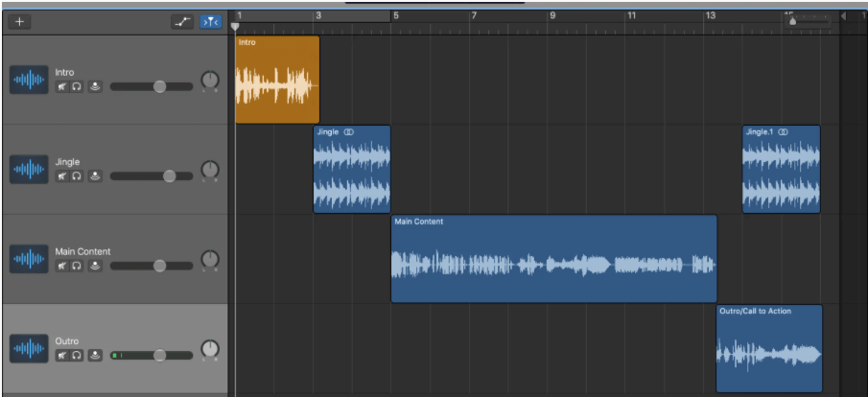
Task: Mute the Main Content track
Action: pos(61,266)
